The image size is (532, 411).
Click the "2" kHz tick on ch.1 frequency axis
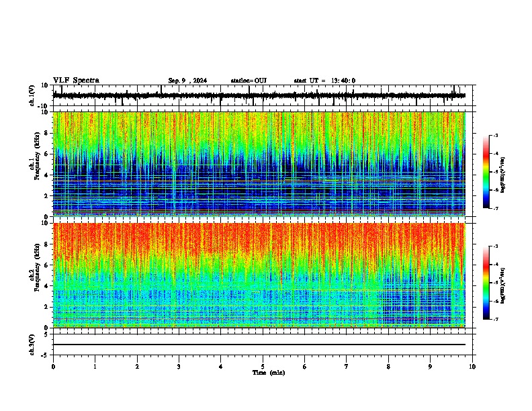click(46, 195)
